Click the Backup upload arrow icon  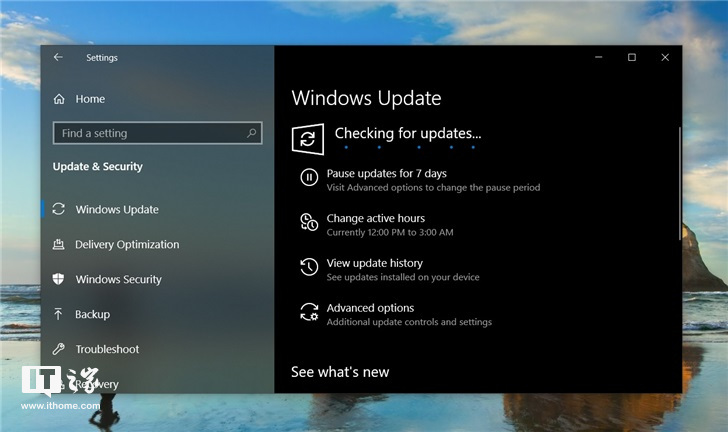58,314
